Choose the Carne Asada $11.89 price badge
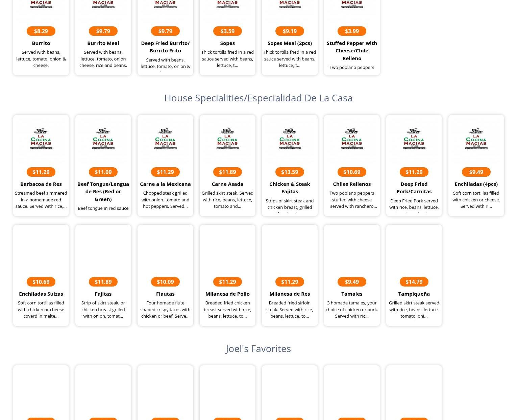The image size is (517, 420). (227, 172)
